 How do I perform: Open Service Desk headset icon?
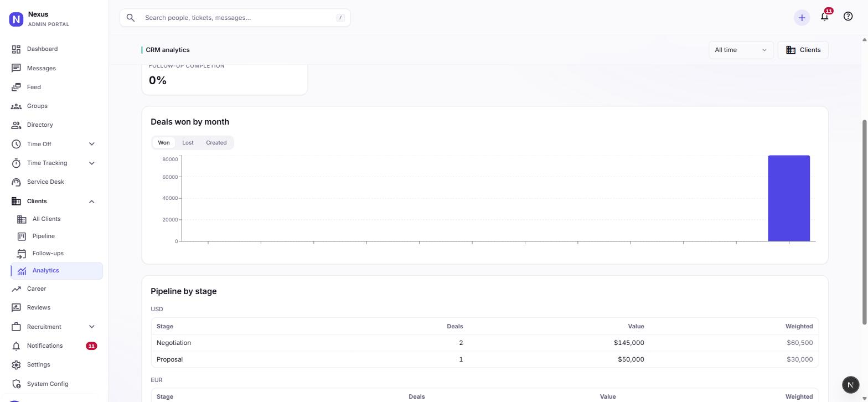16,182
